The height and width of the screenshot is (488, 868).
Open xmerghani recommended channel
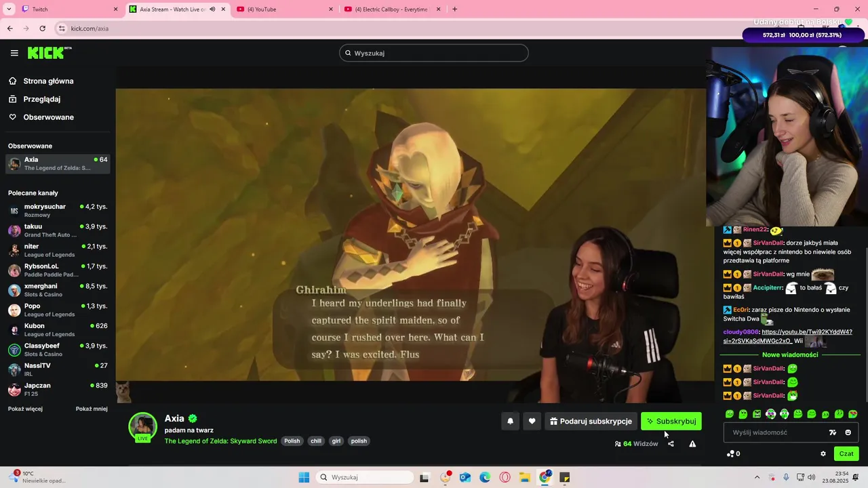[x=58, y=290]
